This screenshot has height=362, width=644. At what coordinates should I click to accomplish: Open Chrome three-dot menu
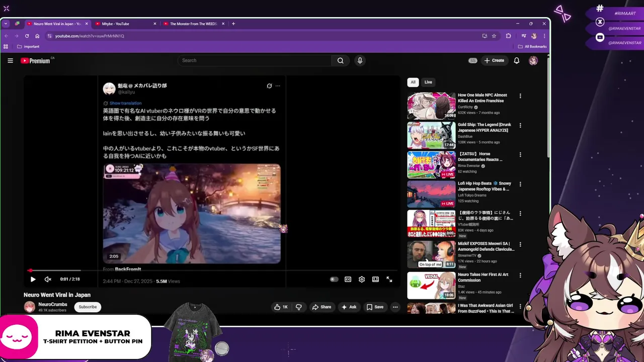pos(544,36)
